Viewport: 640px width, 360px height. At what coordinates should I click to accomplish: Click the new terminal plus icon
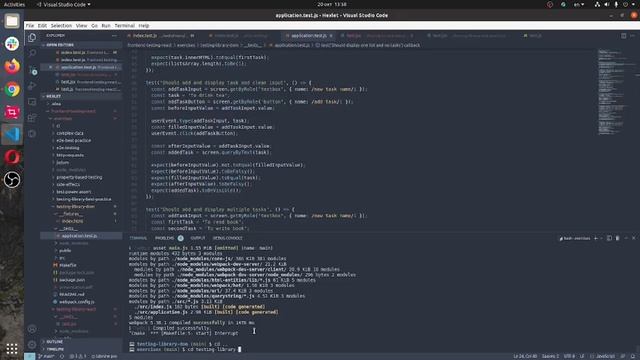coord(596,238)
